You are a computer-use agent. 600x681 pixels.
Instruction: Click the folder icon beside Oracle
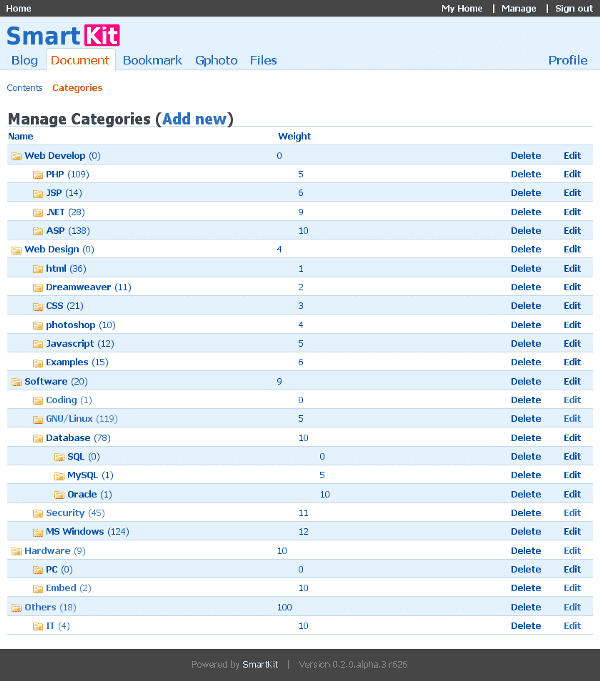[x=59, y=495]
